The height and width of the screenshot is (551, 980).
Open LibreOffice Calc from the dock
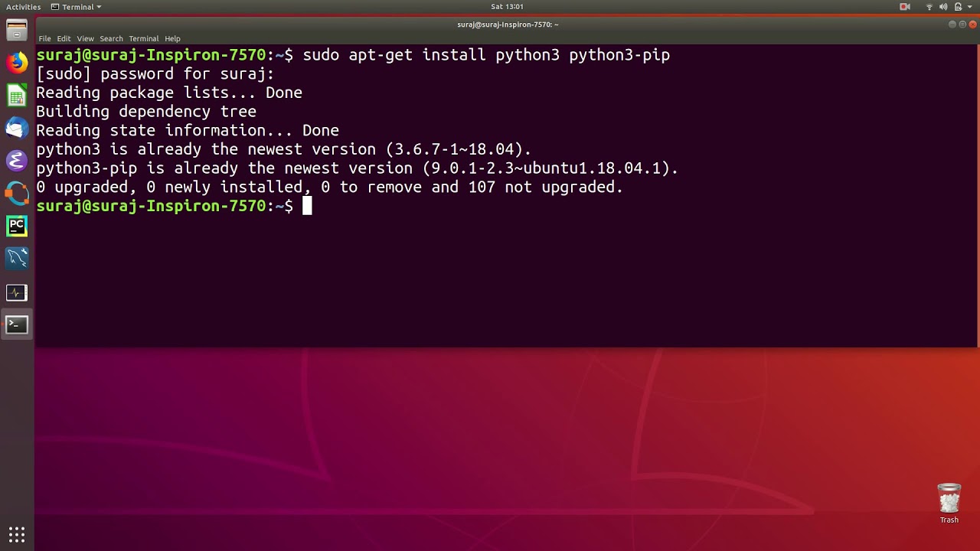pyautogui.click(x=16, y=96)
